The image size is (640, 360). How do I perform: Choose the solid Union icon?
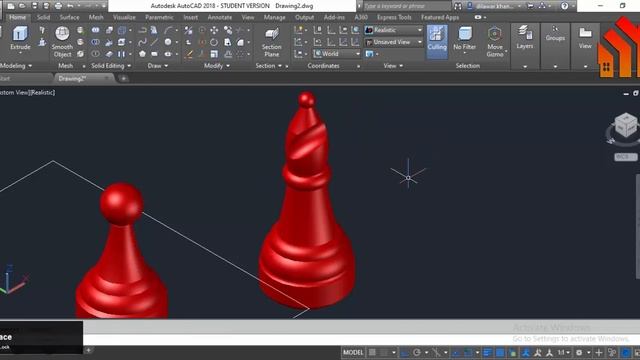(x=96, y=30)
